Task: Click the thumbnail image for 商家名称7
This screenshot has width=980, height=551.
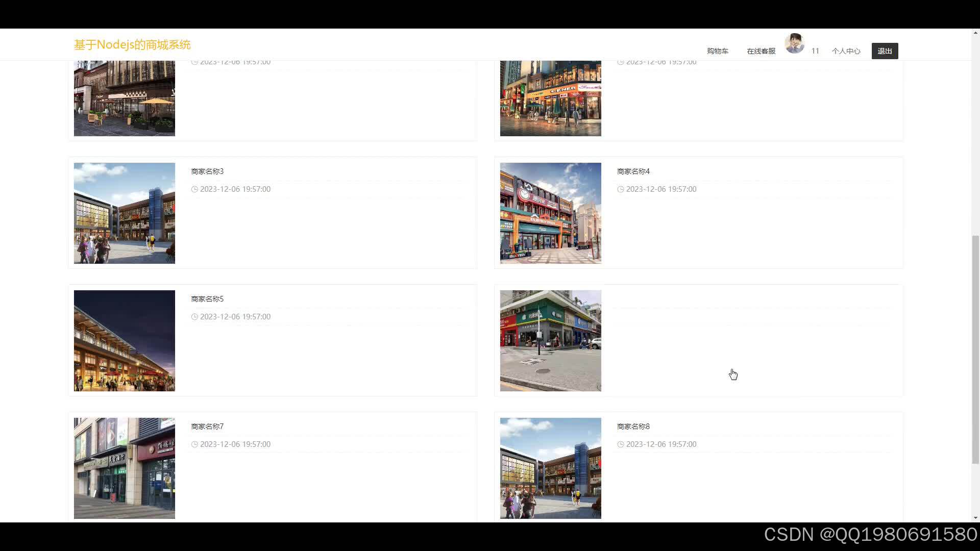Action: [x=124, y=468]
